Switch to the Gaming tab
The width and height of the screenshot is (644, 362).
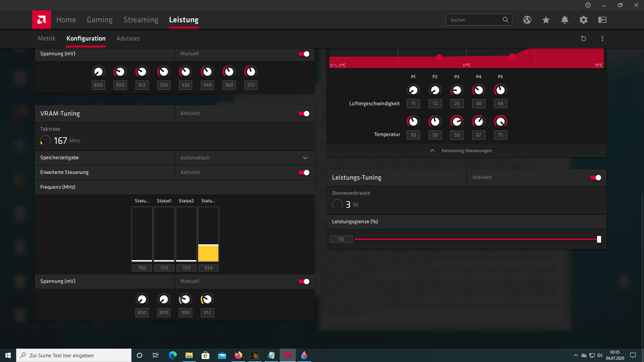coord(100,20)
